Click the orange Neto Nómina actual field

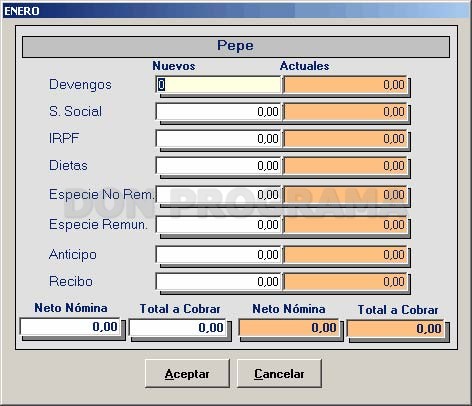288,328
